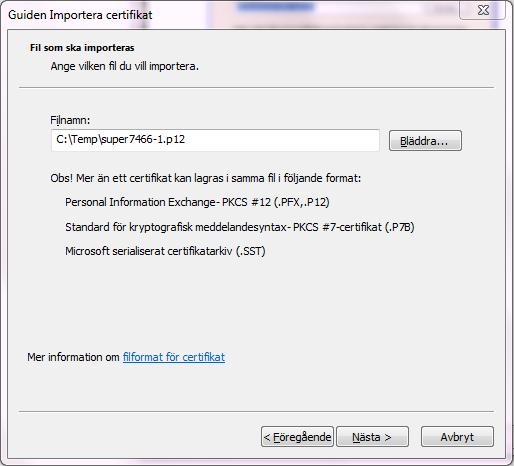514x466 pixels.
Task: Close the Guiden Importera certifikat window
Action: [x=483, y=10]
